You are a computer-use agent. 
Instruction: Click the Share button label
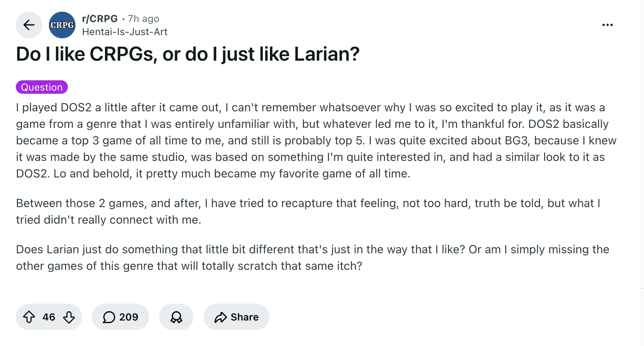(245, 317)
